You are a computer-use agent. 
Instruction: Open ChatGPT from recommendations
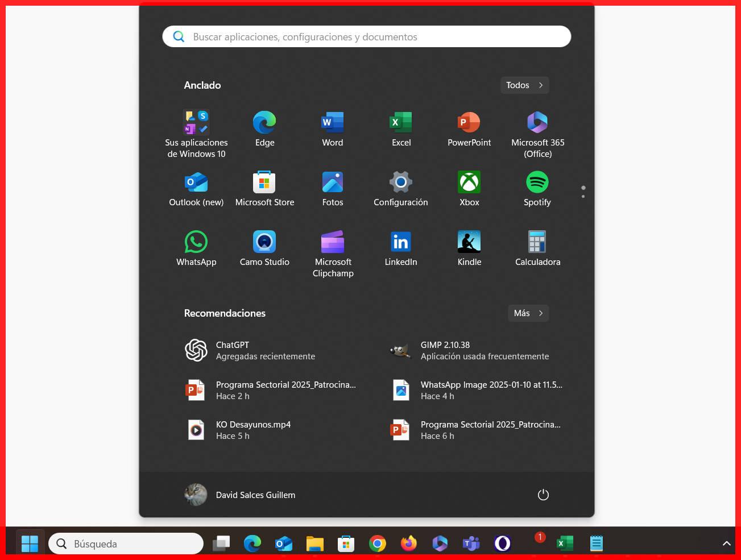[233, 350]
